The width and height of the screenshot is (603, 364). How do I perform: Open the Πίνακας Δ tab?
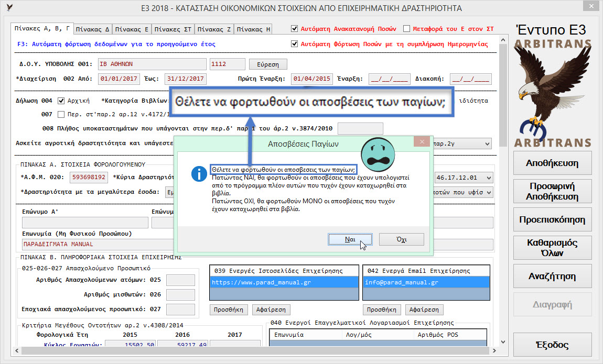(92, 29)
